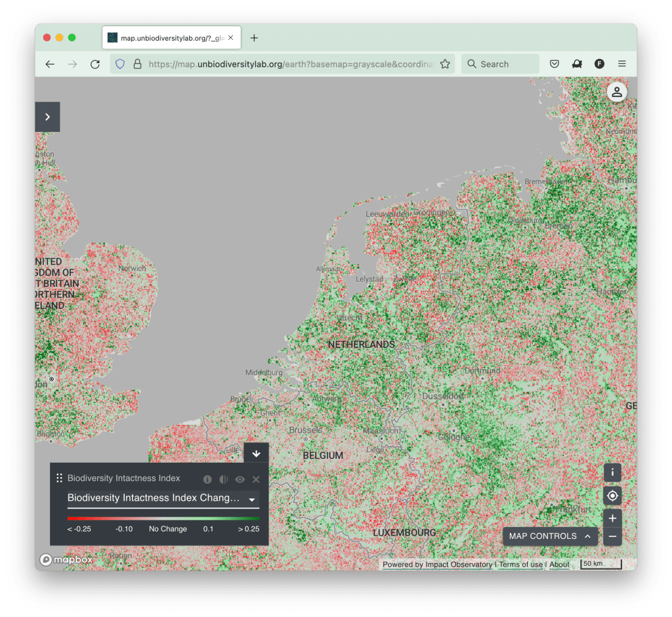This screenshot has width=672, height=617.
Task: Expand the left sidebar panel
Action: click(47, 117)
